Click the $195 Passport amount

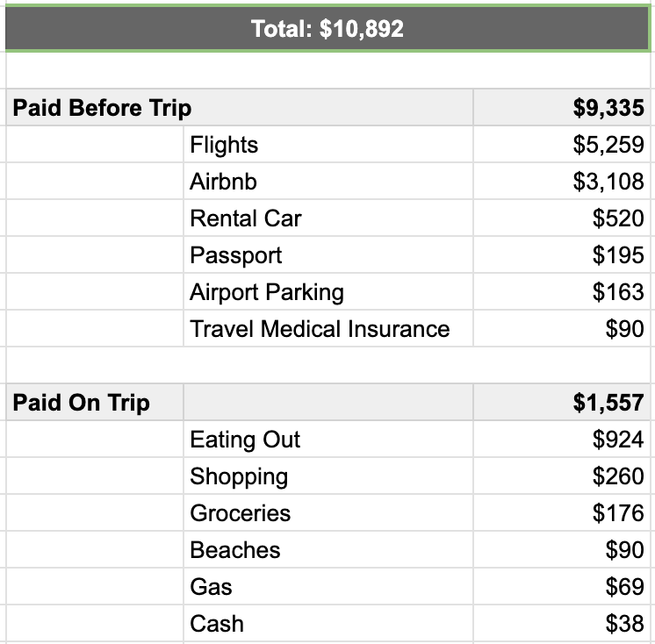[562, 254]
